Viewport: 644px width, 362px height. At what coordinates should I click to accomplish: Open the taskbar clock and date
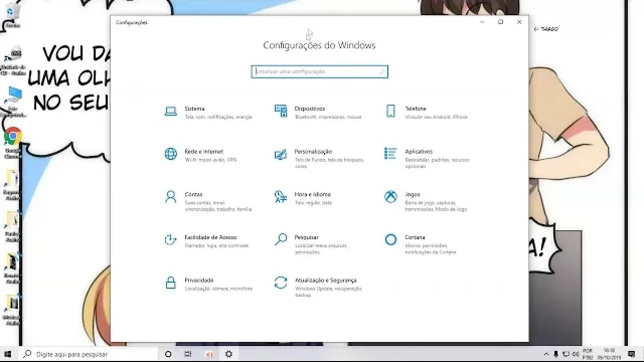pyautogui.click(x=609, y=354)
